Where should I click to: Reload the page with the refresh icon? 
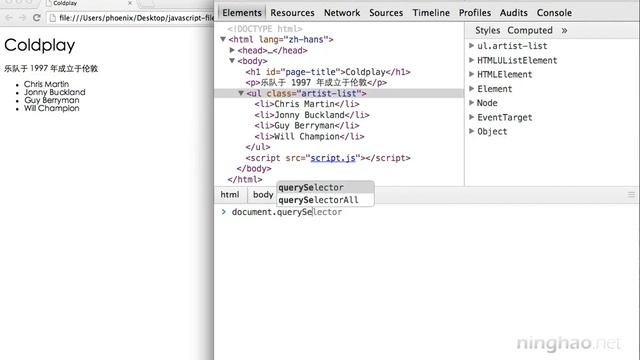point(37,18)
